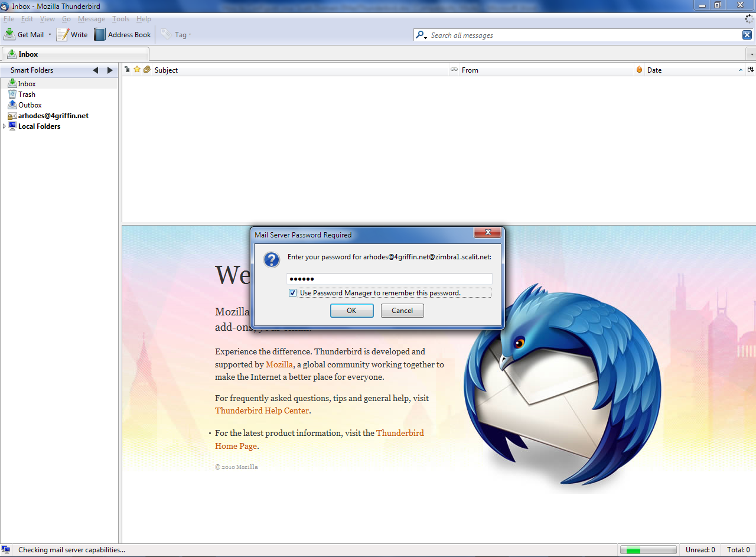The width and height of the screenshot is (756, 557).
Task: Toggle Use Password Manager checkbox
Action: point(293,293)
